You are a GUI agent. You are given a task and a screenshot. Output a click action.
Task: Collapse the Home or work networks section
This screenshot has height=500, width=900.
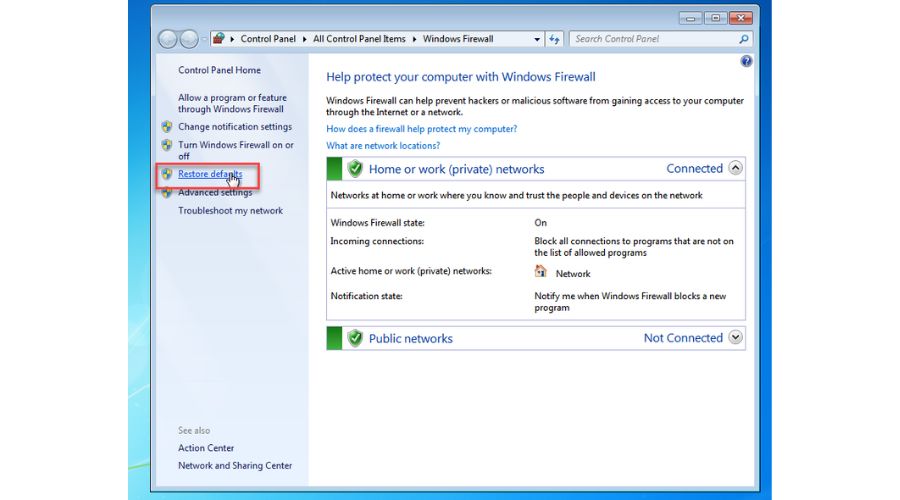[735, 168]
